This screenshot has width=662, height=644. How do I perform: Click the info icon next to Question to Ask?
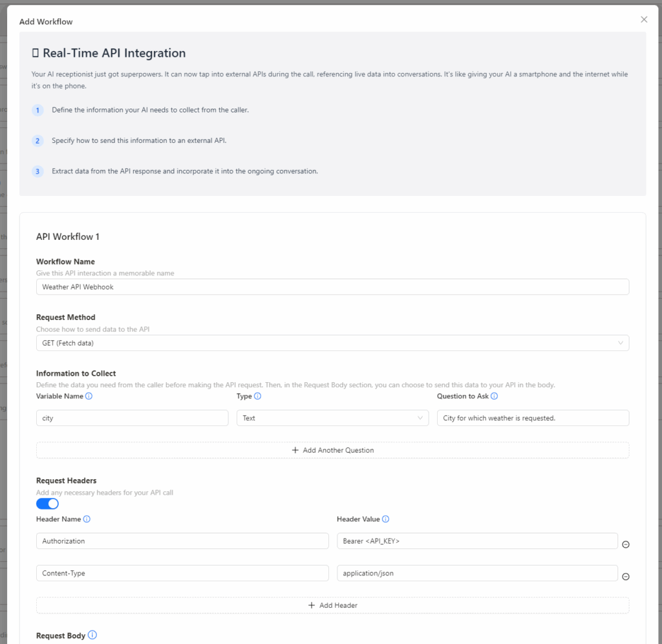pyautogui.click(x=495, y=396)
